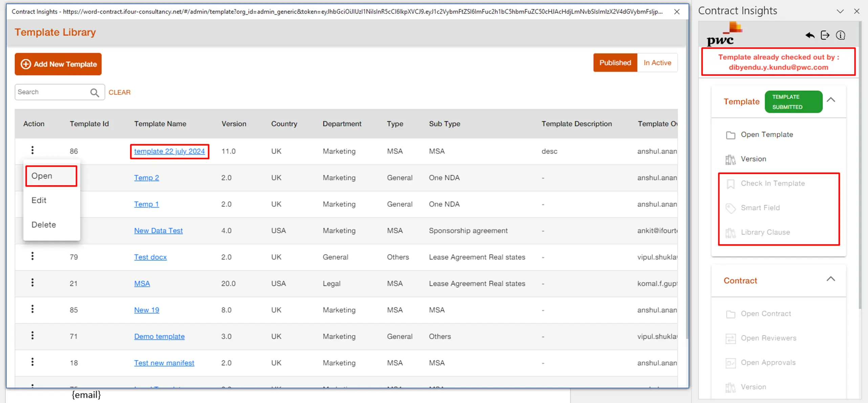Open the action menu for template 22 july 2024
This screenshot has width=868, height=403.
[x=32, y=150]
